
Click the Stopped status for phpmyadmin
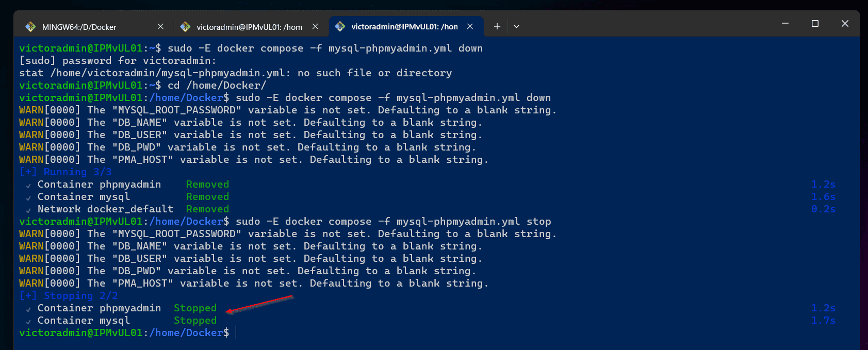[x=195, y=308]
